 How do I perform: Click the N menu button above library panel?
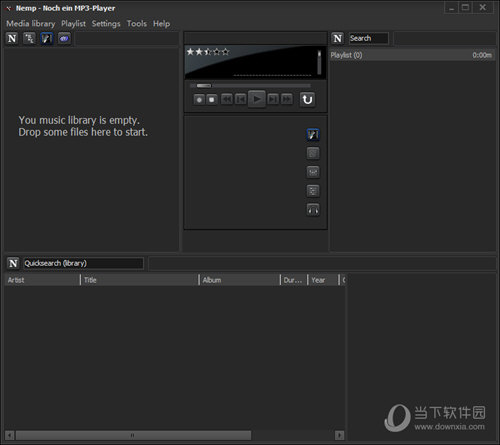(x=12, y=39)
